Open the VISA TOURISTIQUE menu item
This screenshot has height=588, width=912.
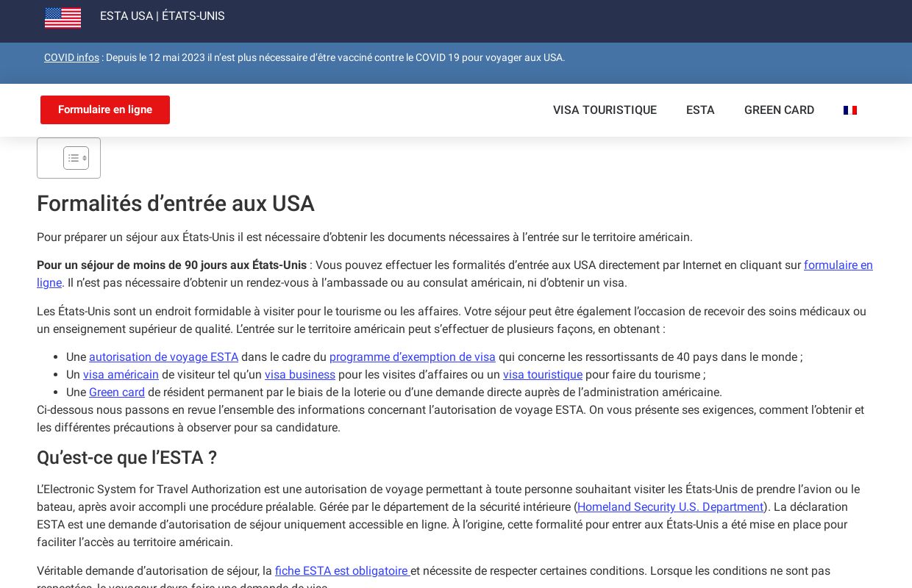point(605,110)
